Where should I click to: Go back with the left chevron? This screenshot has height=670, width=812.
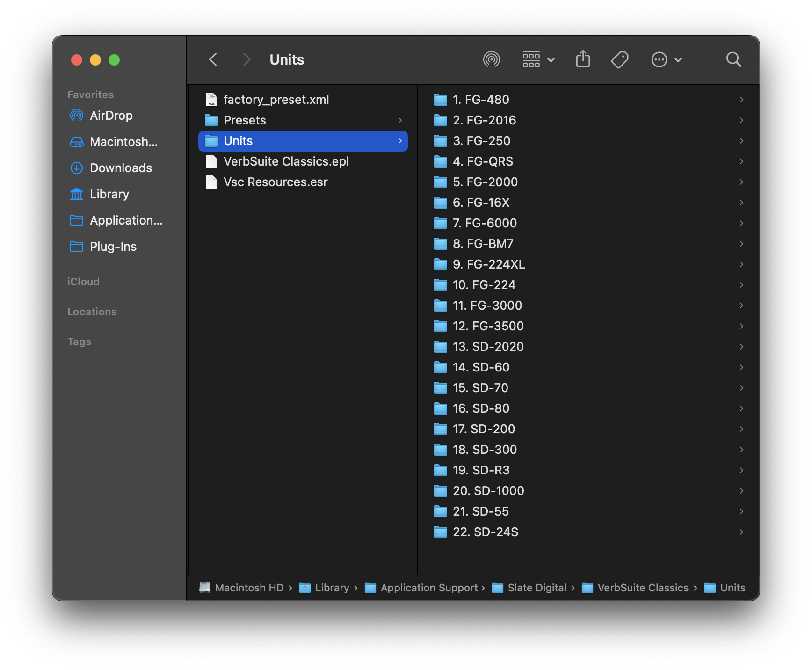click(213, 60)
